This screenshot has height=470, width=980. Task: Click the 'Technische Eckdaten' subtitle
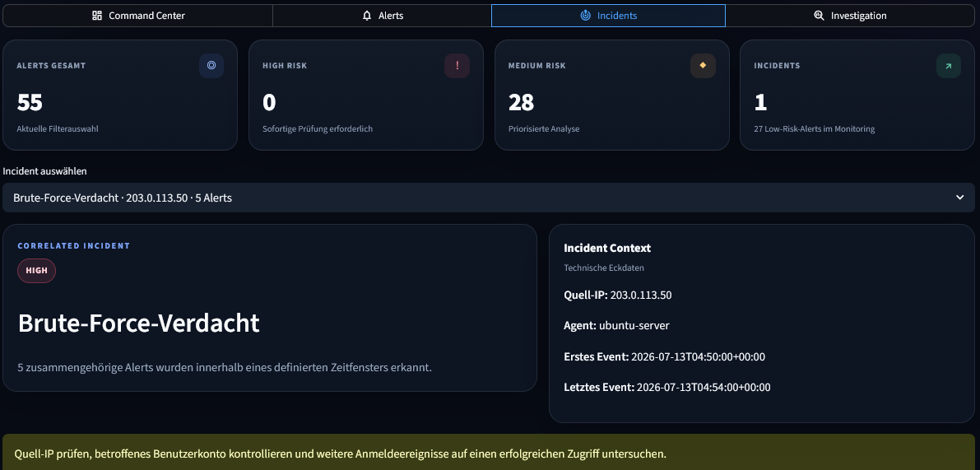coord(604,268)
